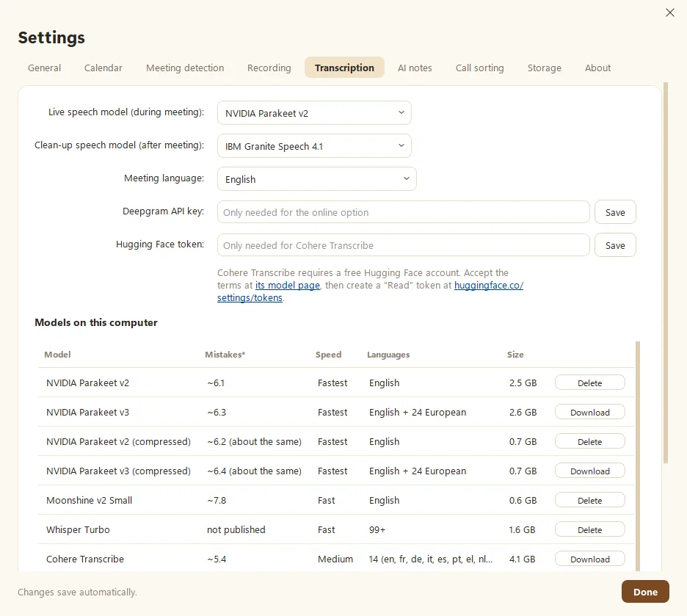Viewport: 687px width, 616px height.
Task: Click the 'Models on this computer' heading
Action: 96,322
